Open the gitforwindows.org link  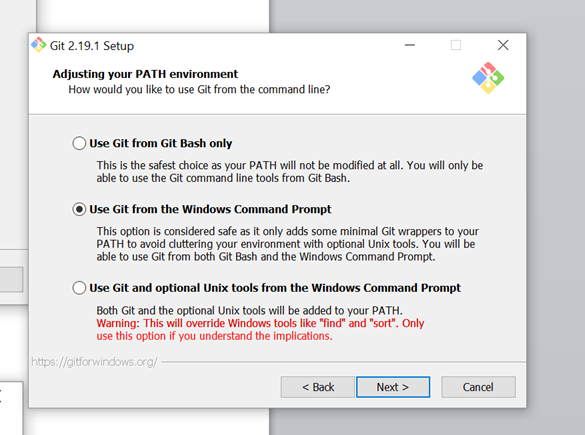[x=94, y=362]
